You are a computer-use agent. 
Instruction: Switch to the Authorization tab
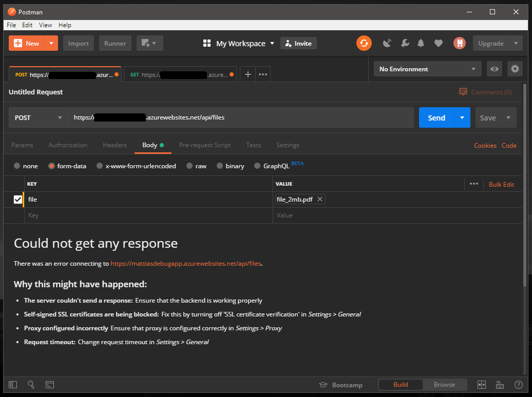68,145
